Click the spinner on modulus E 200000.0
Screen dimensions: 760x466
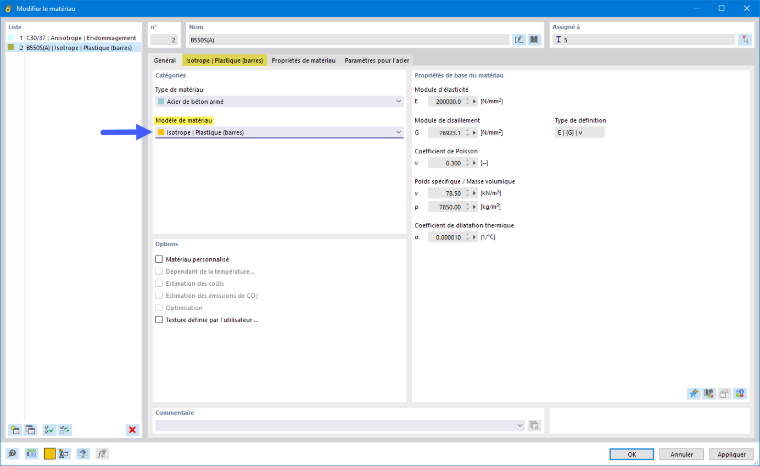click(468, 101)
